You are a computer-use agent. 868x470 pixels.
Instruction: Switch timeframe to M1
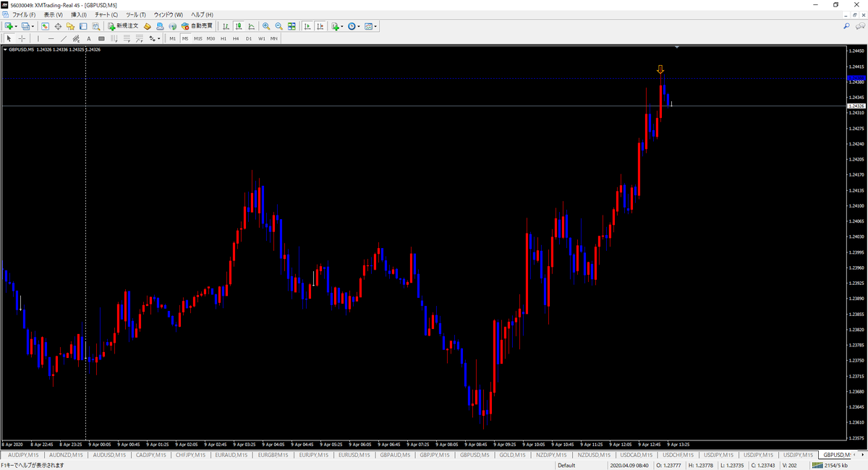coord(173,38)
